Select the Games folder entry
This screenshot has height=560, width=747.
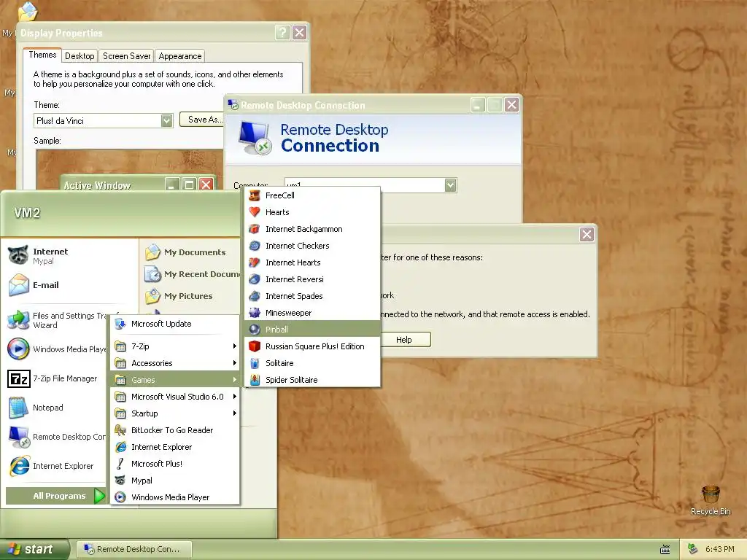pos(175,379)
